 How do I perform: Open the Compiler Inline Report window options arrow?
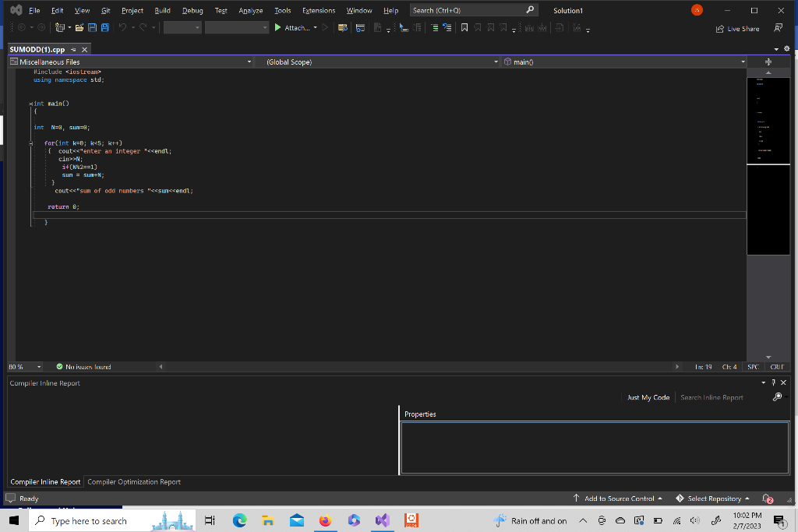click(764, 382)
